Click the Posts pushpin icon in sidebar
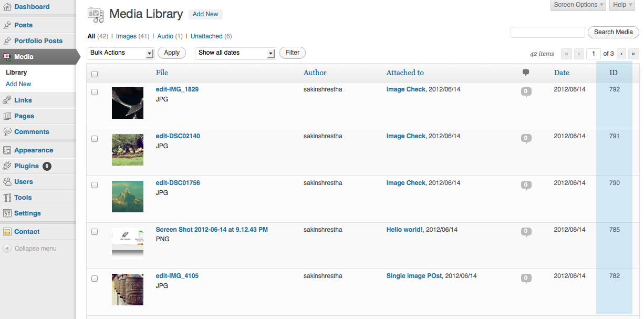This screenshot has width=644, height=319. 7,25
